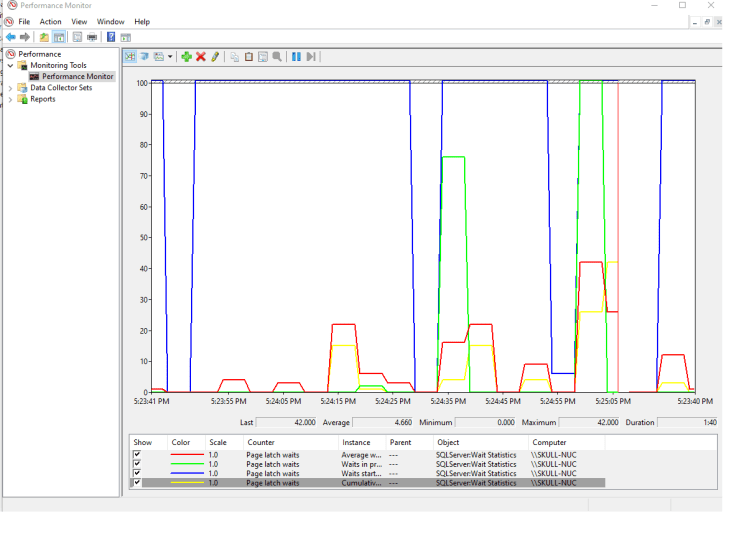Open the Change Graph Type dropdown arrow
749x544 pixels.
170,57
